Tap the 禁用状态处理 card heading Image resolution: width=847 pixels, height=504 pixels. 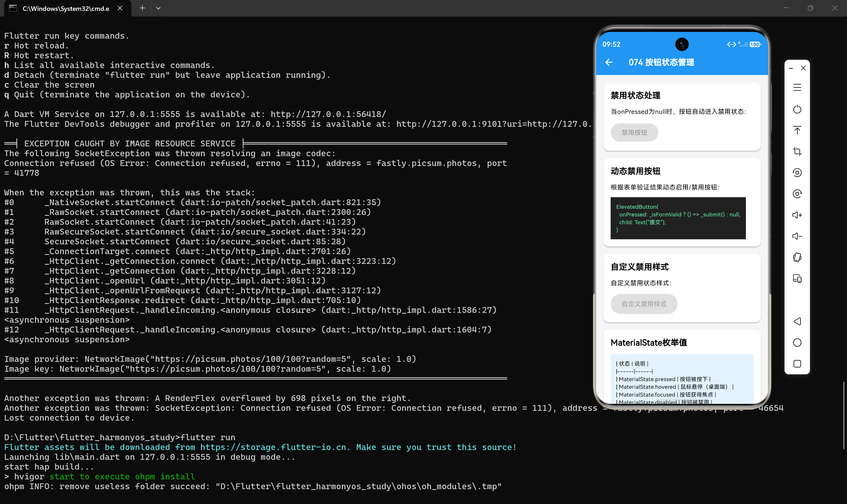point(636,96)
